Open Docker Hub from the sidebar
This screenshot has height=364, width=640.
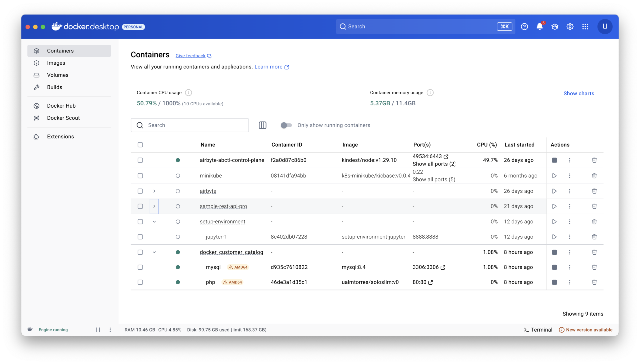[x=61, y=106]
